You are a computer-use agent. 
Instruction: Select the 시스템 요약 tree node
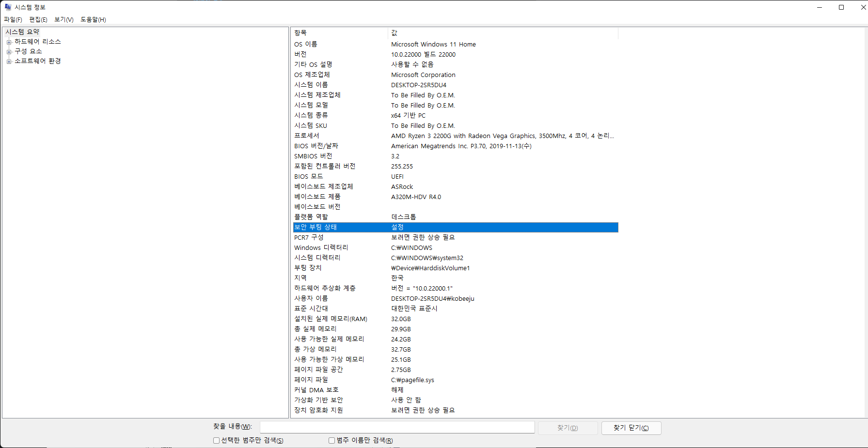tap(22, 32)
